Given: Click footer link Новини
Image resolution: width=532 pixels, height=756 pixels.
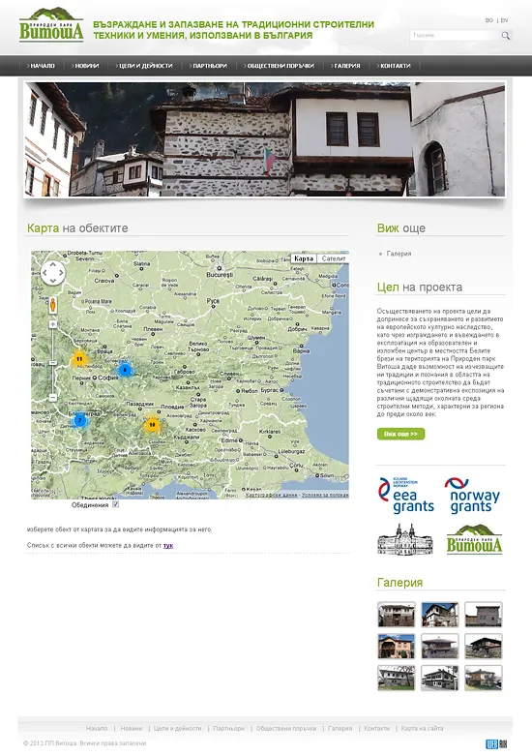Looking at the screenshot, I should pos(132,729).
